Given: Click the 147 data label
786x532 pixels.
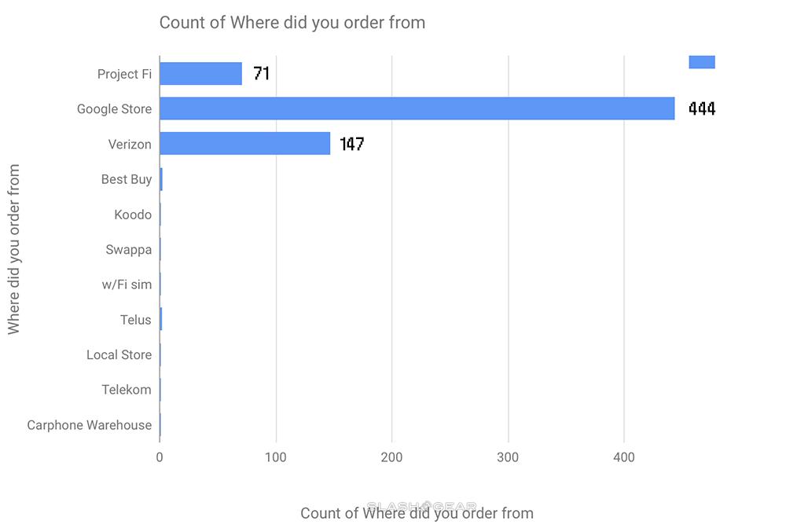Looking at the screenshot, I should (x=352, y=145).
